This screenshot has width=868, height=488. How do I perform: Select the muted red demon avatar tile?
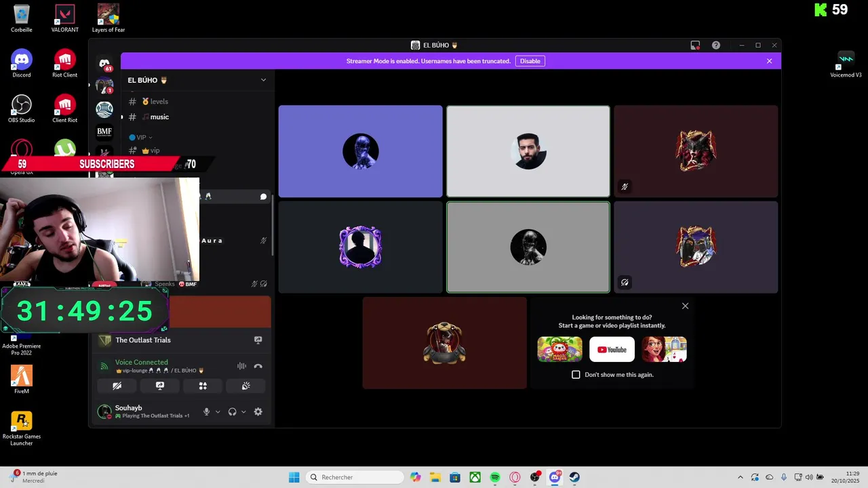pos(696,151)
